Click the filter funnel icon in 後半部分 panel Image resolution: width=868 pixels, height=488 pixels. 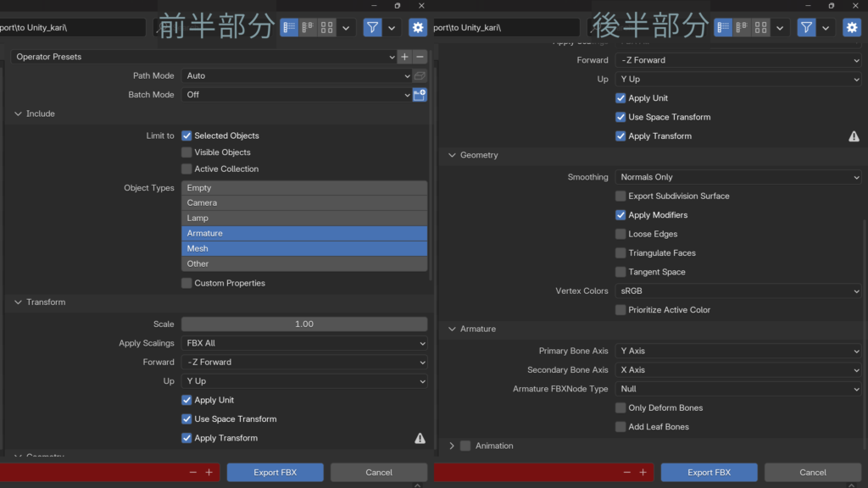point(806,28)
